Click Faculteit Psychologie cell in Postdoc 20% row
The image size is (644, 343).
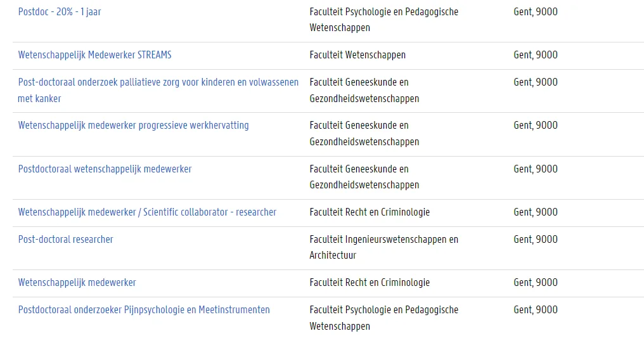(383, 20)
